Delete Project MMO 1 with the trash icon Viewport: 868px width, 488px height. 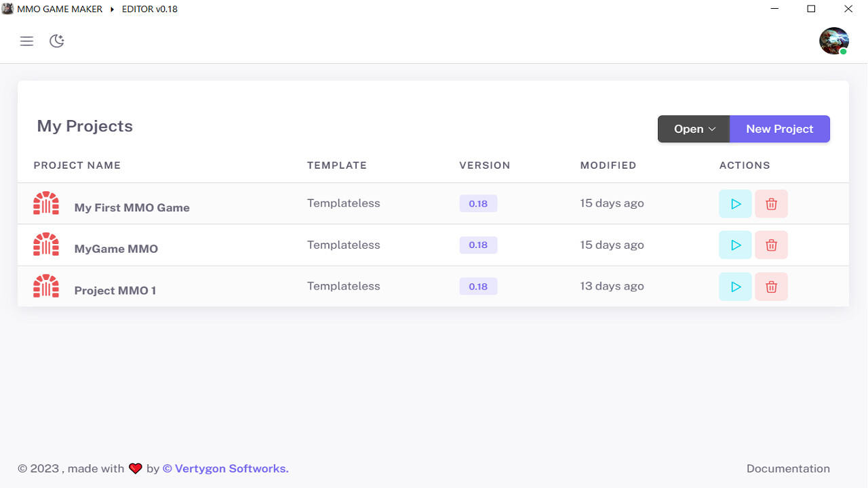tap(771, 286)
